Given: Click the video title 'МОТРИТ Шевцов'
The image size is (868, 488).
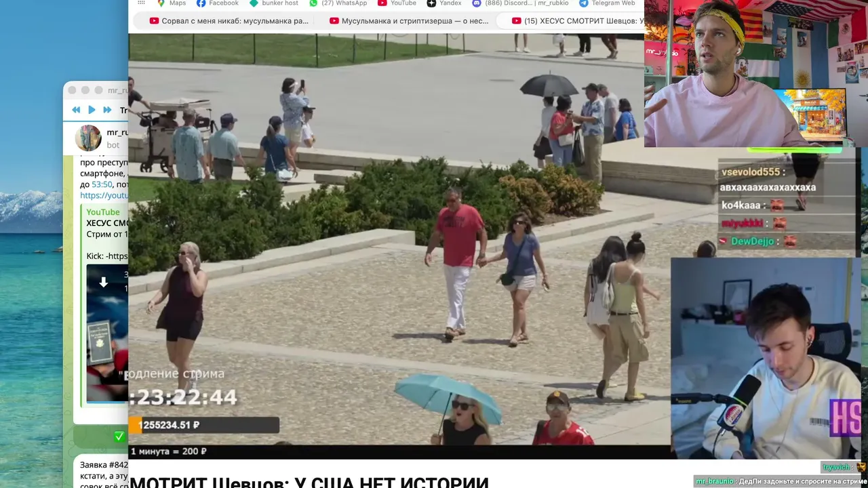Looking at the screenshot, I should [x=309, y=484].
